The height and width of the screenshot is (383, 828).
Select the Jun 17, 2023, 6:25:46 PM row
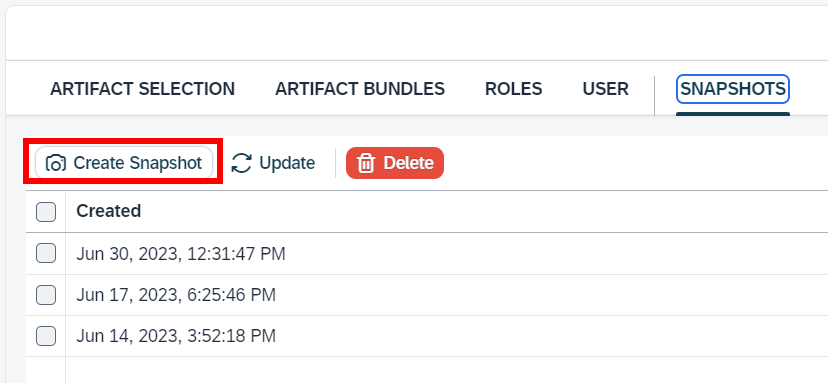click(x=427, y=295)
